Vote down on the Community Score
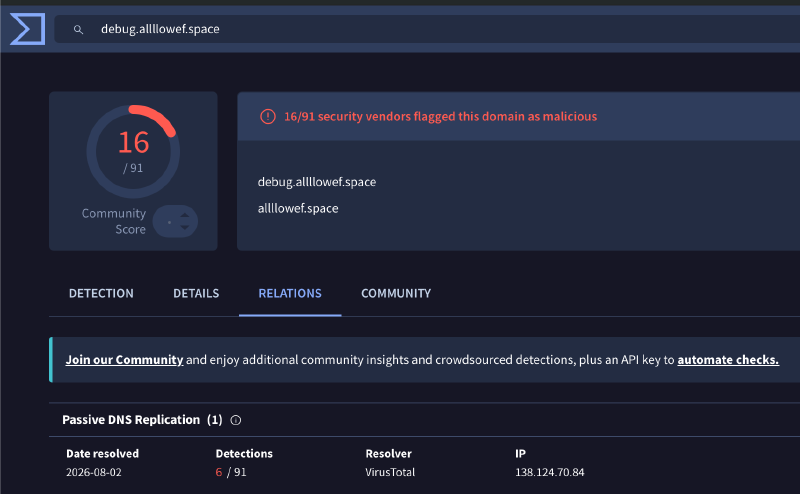This screenshot has width=800, height=494. 185,227
